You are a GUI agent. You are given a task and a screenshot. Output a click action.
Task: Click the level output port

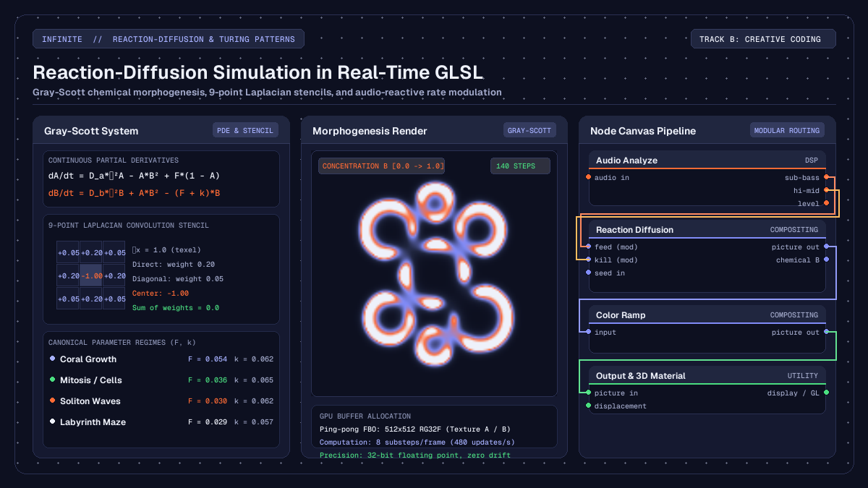pyautogui.click(x=826, y=203)
